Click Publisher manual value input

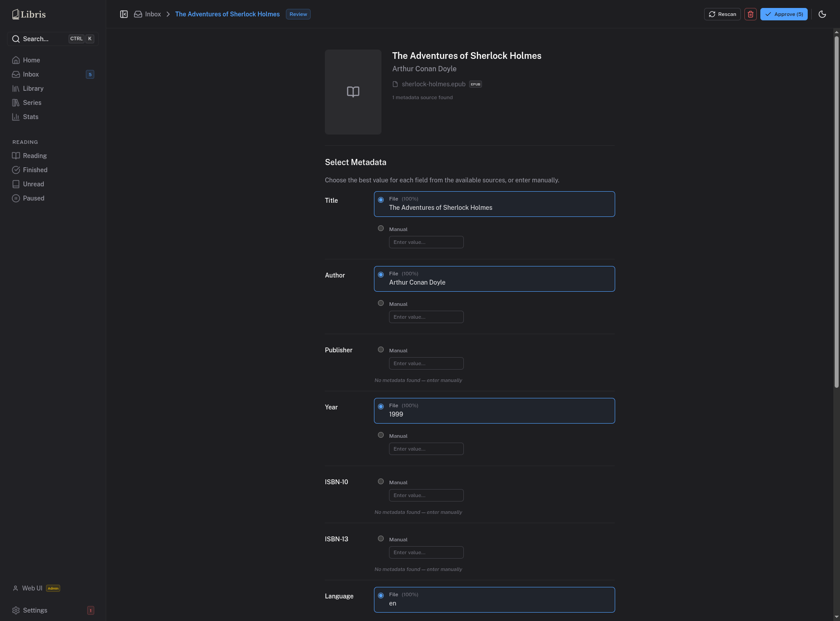(x=426, y=363)
